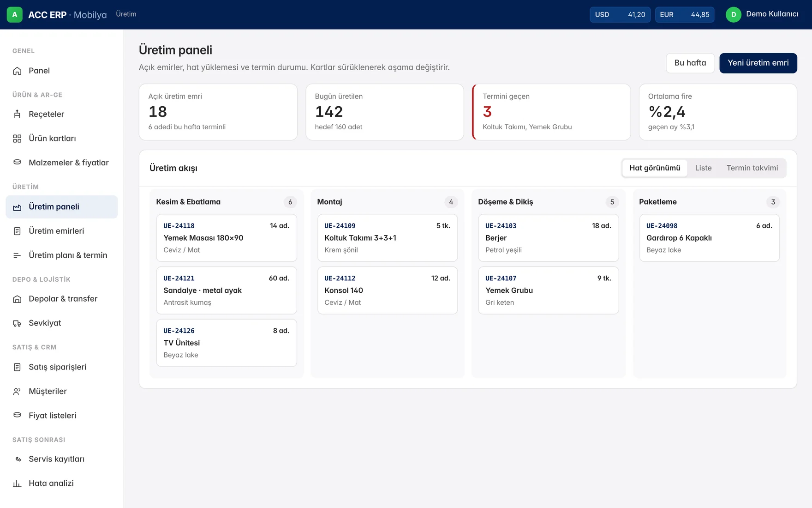Open order card UE-24109 Koltuk Takımı
Viewport: 812px width, 508px height.
388,238
